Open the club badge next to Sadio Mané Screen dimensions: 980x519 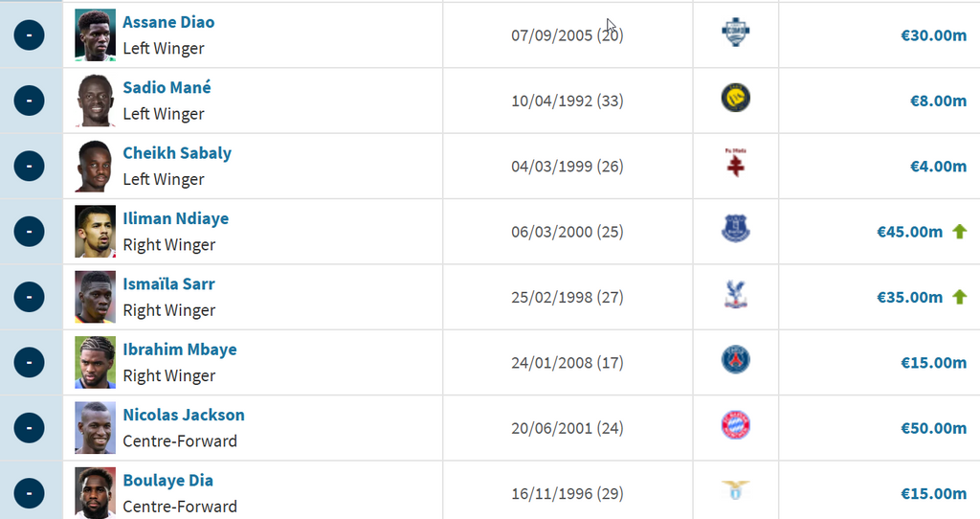point(735,99)
